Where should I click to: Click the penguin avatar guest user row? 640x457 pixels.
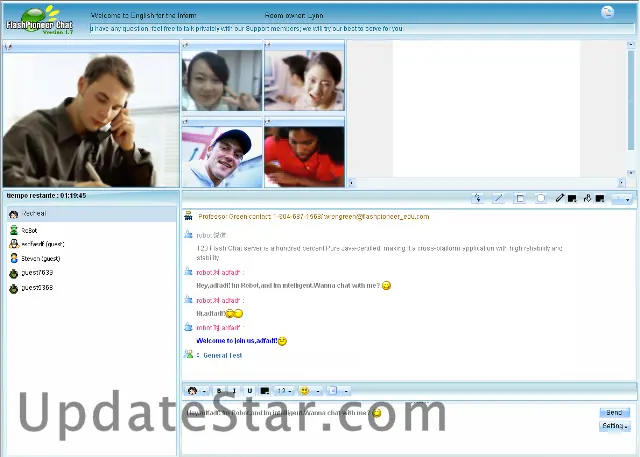(x=91, y=244)
